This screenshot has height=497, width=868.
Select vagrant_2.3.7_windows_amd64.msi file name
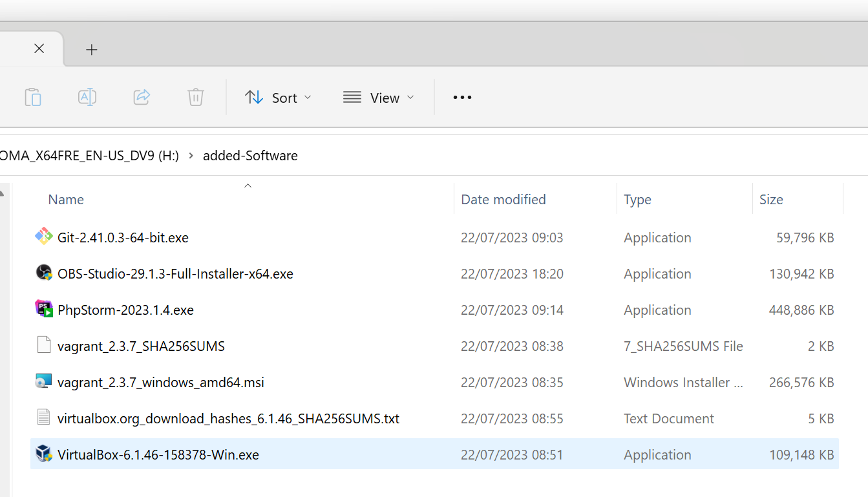point(160,383)
